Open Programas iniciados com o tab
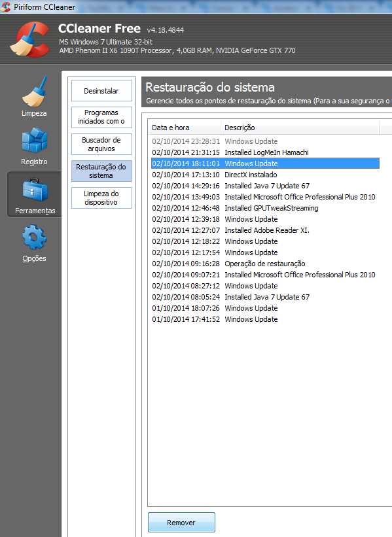The width and height of the screenshot is (392, 537). (101, 117)
